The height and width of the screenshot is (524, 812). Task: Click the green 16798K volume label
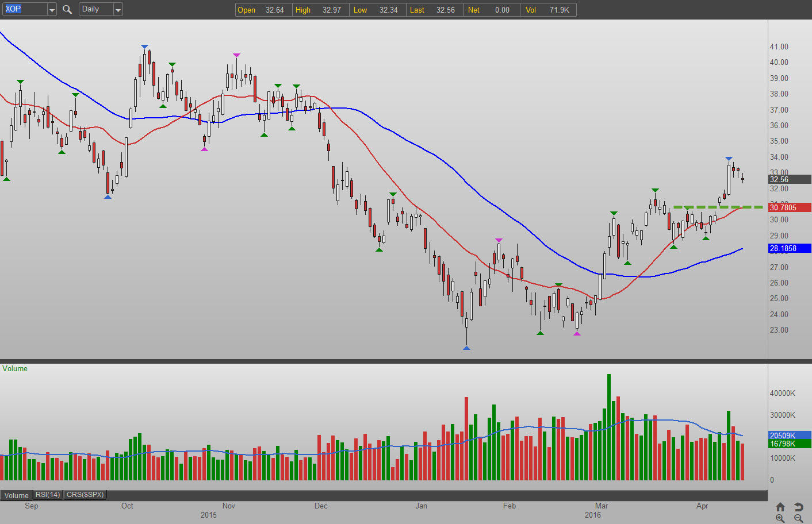tap(790, 444)
